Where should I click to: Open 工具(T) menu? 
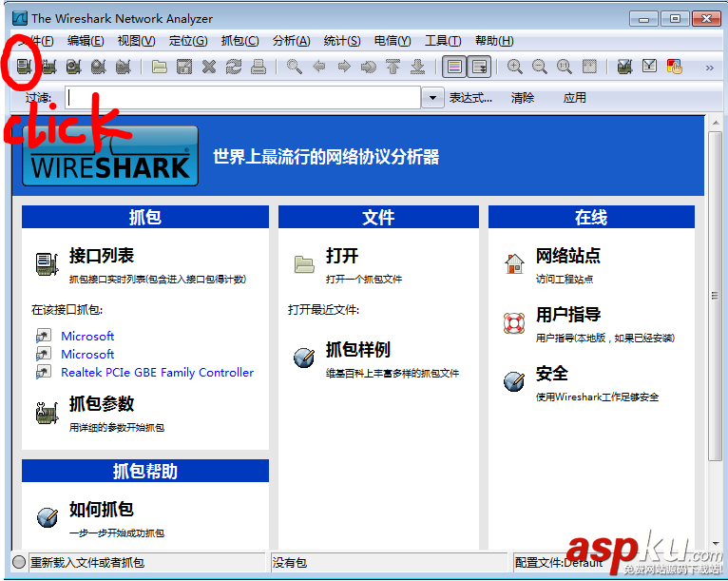[443, 41]
